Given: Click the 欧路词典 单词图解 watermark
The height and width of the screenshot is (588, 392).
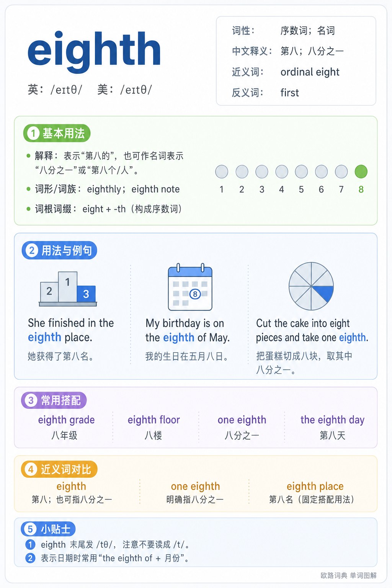Looking at the screenshot, I should pyautogui.click(x=348, y=575).
